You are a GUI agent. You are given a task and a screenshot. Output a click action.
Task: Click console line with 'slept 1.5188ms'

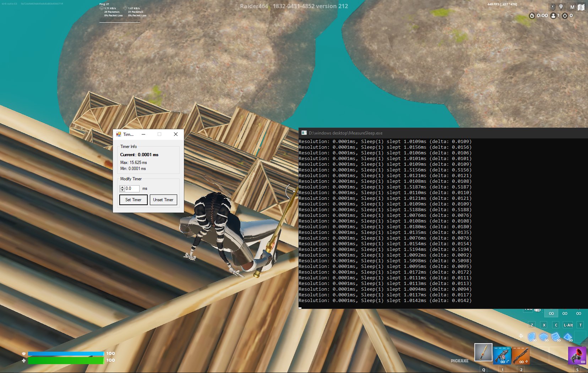[x=385, y=210]
